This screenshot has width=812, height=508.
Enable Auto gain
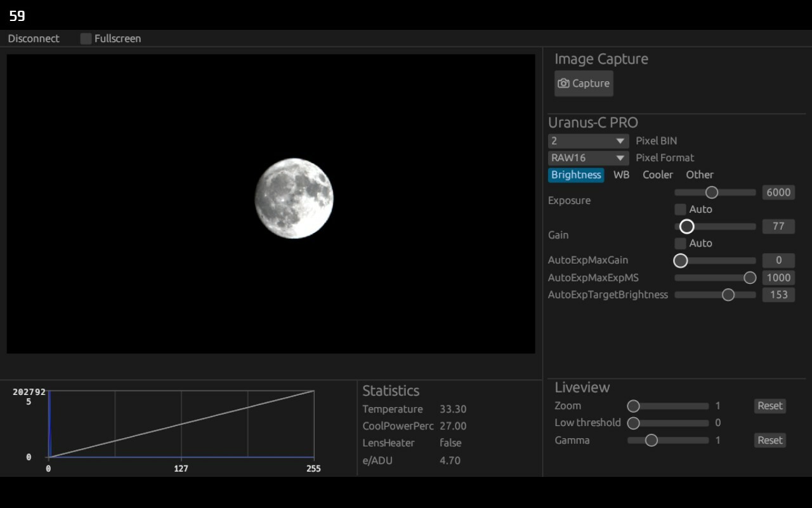(x=680, y=243)
